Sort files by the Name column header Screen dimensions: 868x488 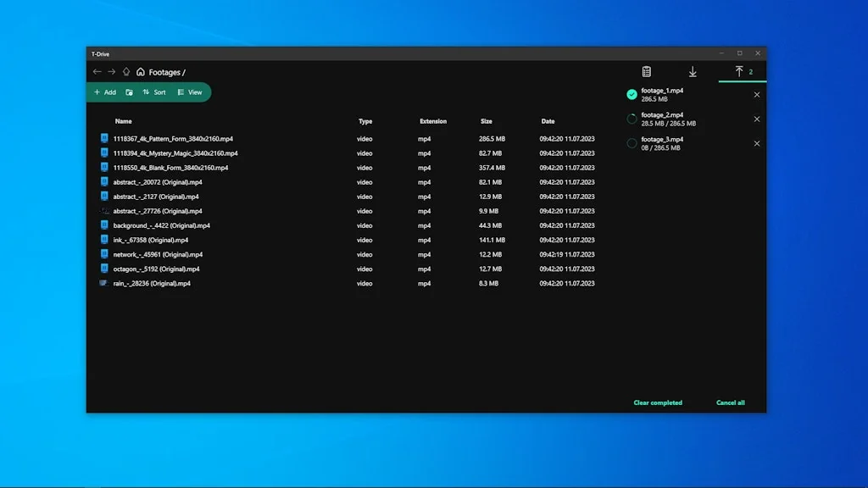point(123,120)
